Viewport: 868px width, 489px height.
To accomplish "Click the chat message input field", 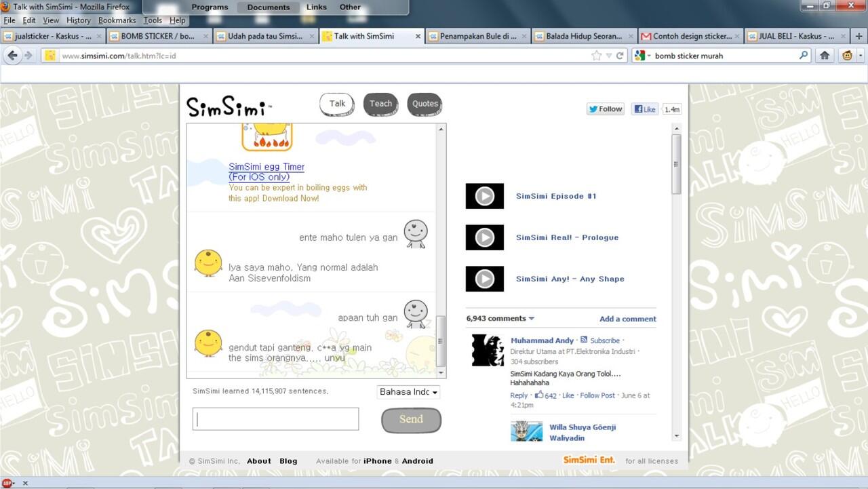I will 275,419.
